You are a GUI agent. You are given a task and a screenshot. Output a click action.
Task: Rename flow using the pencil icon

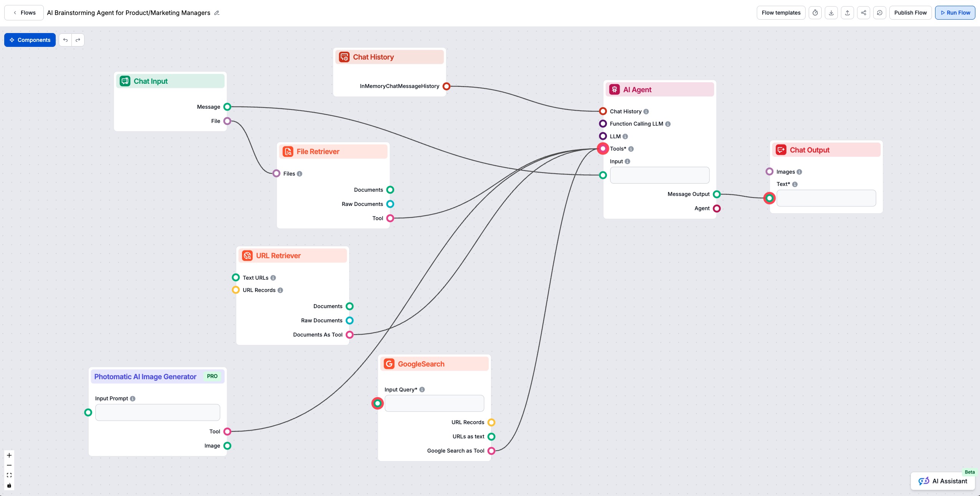click(x=217, y=13)
